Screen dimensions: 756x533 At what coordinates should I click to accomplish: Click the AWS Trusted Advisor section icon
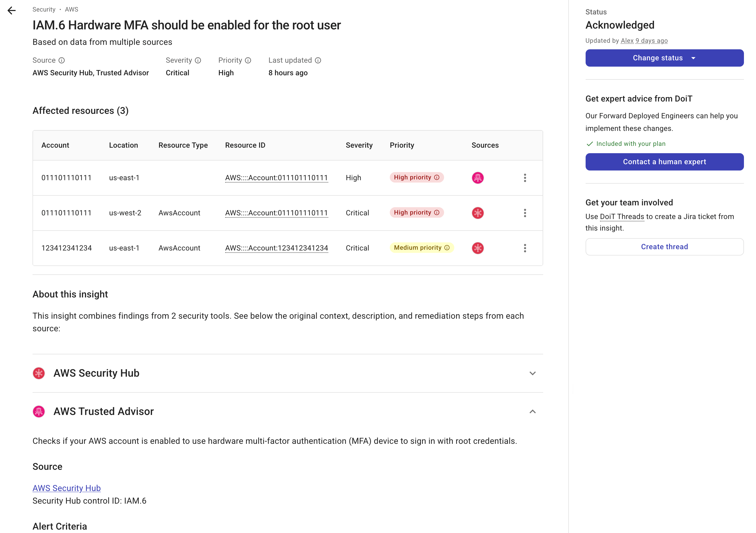pyautogui.click(x=39, y=412)
